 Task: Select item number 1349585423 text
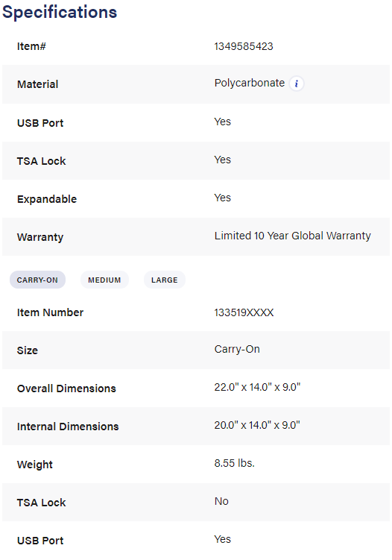[x=244, y=46]
